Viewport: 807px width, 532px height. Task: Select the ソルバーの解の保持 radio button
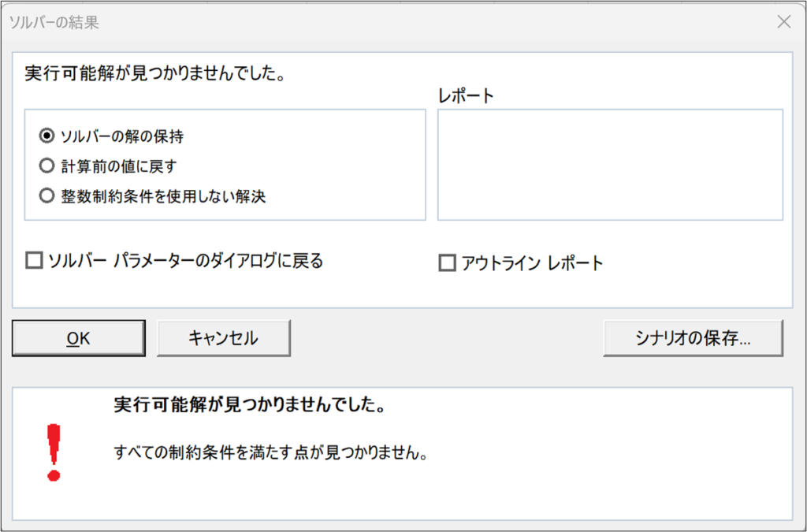coord(46,136)
